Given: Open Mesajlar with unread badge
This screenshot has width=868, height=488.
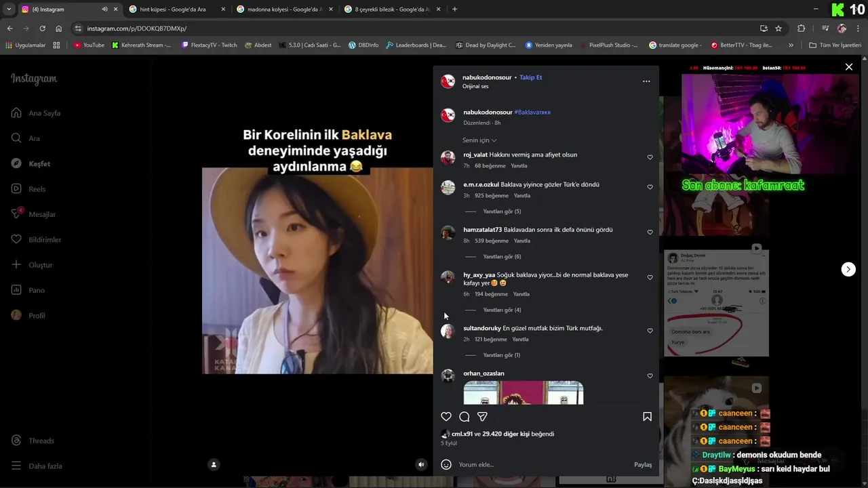Looking at the screenshot, I should click(x=33, y=214).
